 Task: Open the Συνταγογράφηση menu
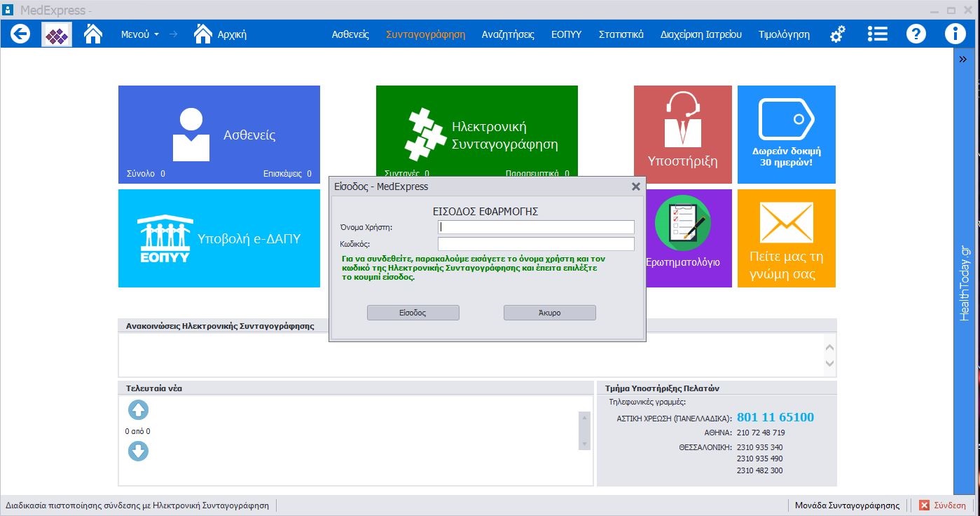[425, 34]
